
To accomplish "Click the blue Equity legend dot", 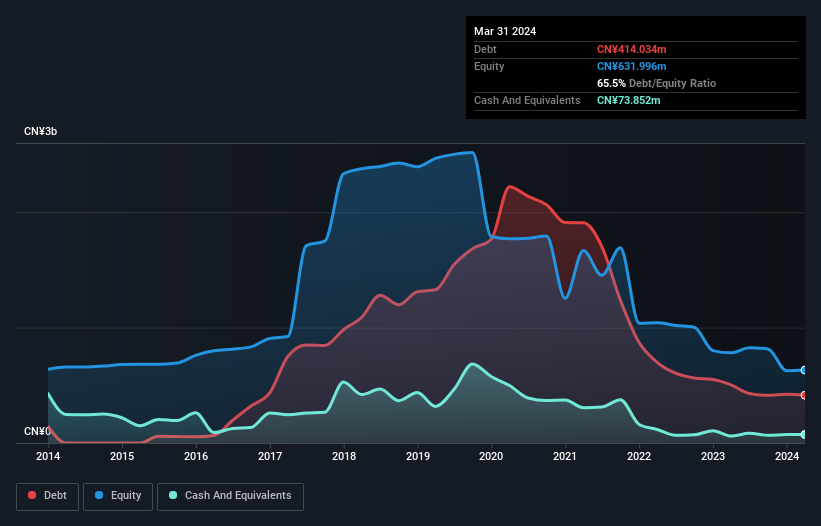I will tap(99, 495).
